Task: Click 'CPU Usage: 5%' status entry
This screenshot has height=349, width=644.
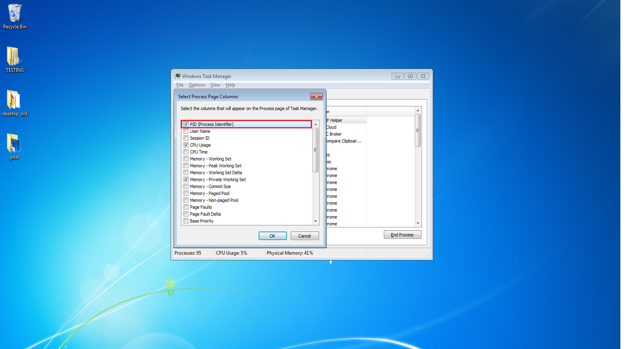Action: coord(232,253)
